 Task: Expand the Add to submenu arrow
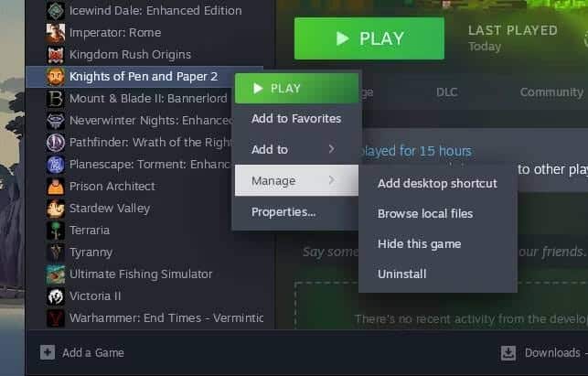point(331,149)
